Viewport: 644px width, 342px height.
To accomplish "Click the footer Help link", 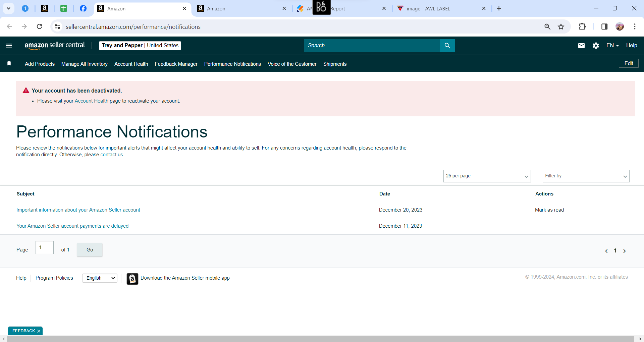I will [x=21, y=278].
